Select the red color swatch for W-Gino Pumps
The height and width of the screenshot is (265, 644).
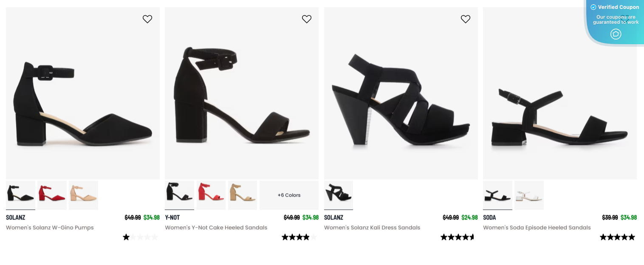(52, 195)
